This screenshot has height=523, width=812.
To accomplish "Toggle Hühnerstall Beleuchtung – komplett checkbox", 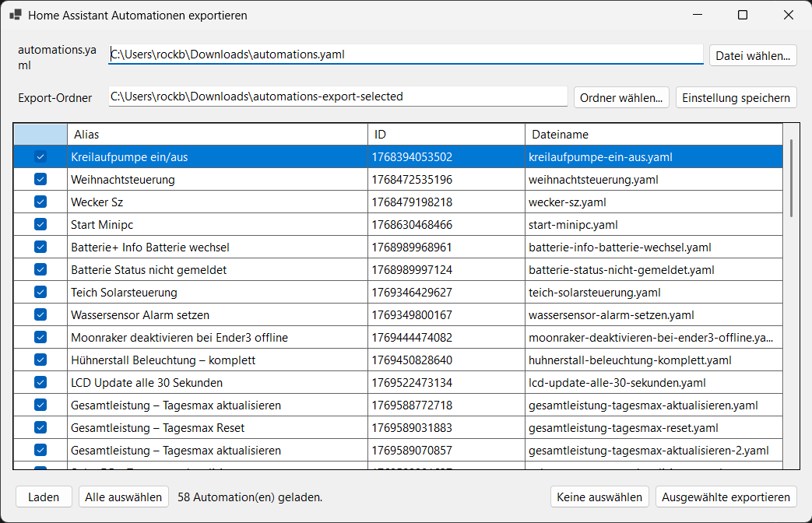I will point(40,360).
